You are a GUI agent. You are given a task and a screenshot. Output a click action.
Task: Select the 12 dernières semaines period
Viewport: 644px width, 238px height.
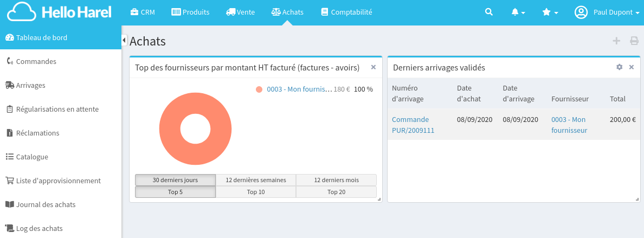tap(255, 180)
